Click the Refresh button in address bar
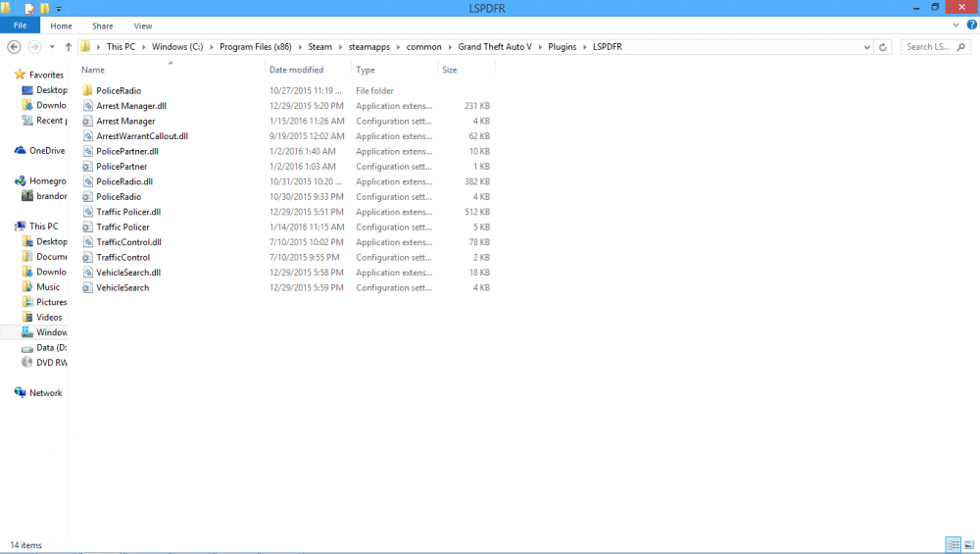The height and width of the screenshot is (554, 980). tap(883, 47)
